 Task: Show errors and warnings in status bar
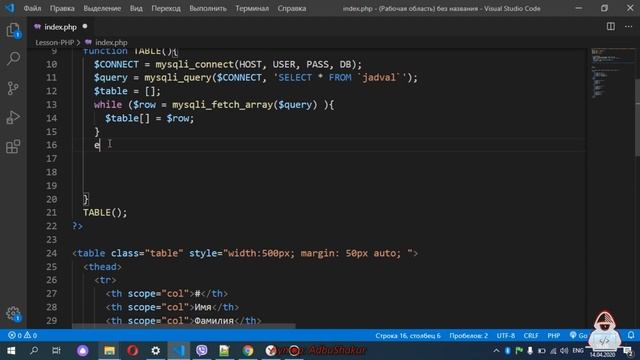pyautogui.click(x=22, y=336)
